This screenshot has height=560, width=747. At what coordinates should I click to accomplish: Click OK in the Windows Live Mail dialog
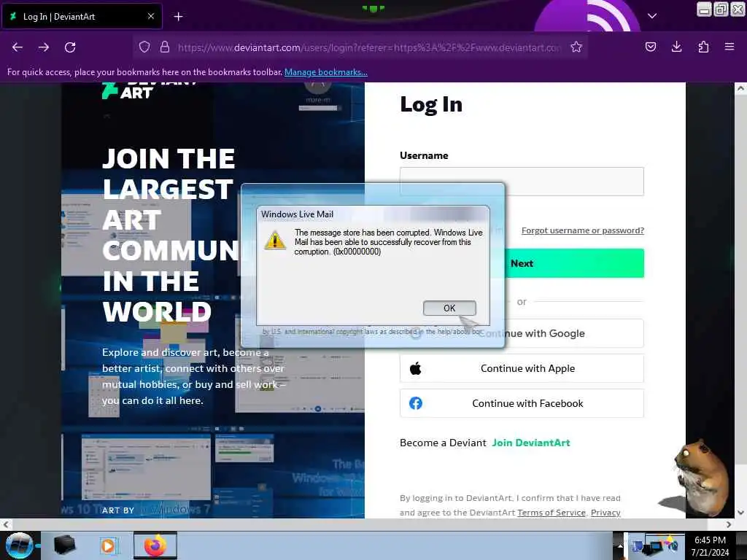pos(449,308)
